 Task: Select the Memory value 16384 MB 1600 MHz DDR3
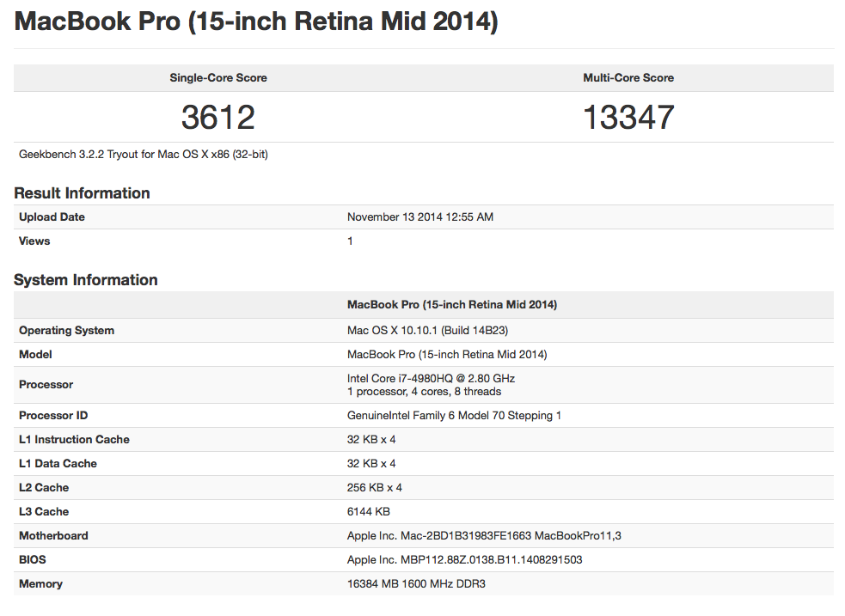click(416, 583)
